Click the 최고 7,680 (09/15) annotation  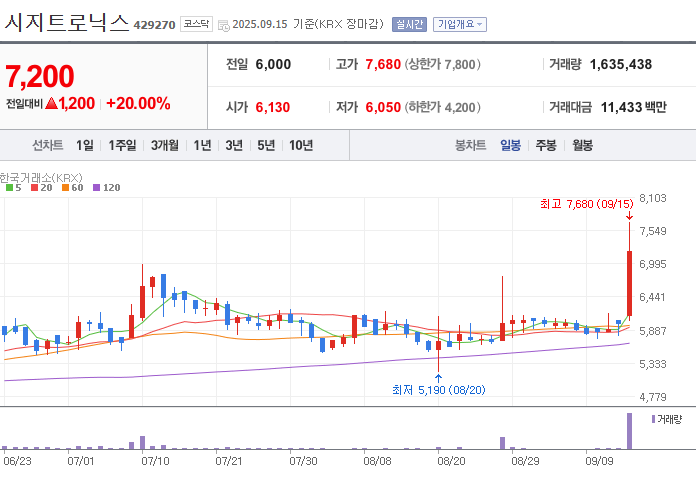(586, 204)
